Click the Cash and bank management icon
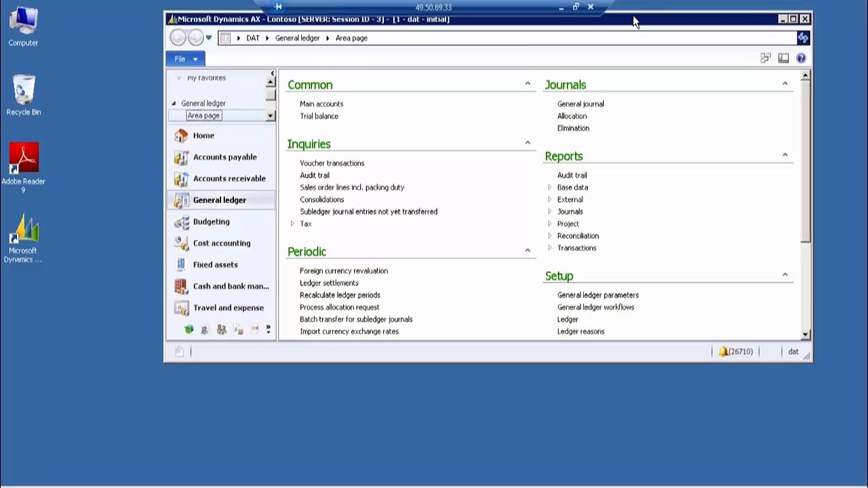This screenshot has width=868, height=488. click(181, 287)
